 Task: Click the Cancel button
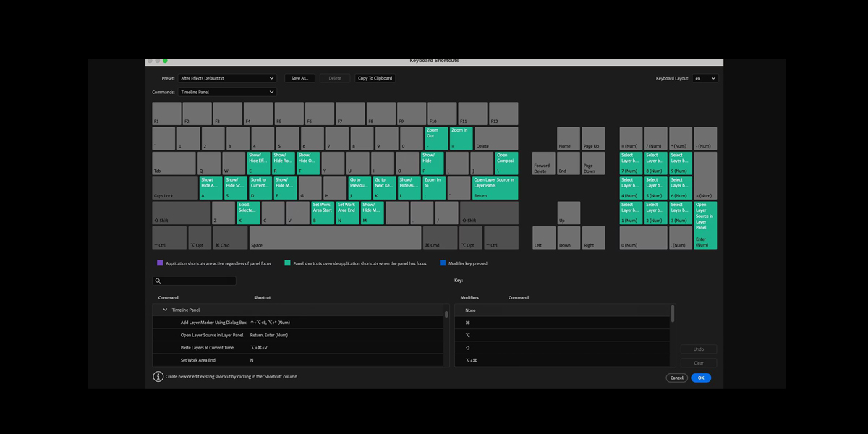tap(676, 378)
